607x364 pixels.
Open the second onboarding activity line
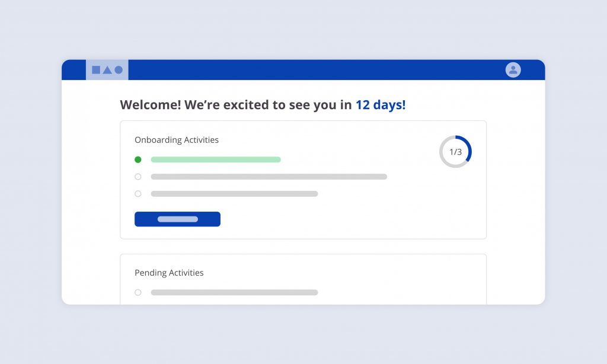[x=269, y=177]
